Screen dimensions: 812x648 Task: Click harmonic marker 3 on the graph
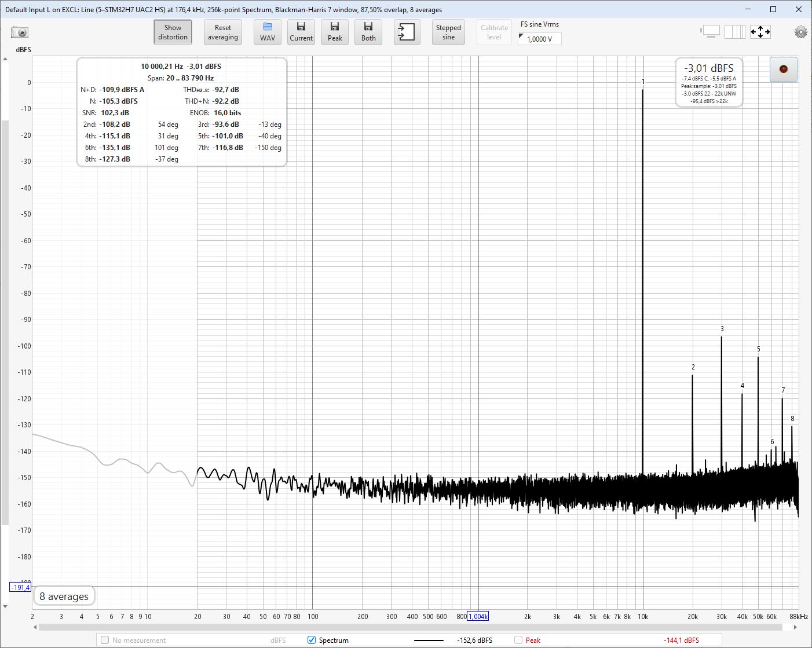pyautogui.click(x=722, y=329)
